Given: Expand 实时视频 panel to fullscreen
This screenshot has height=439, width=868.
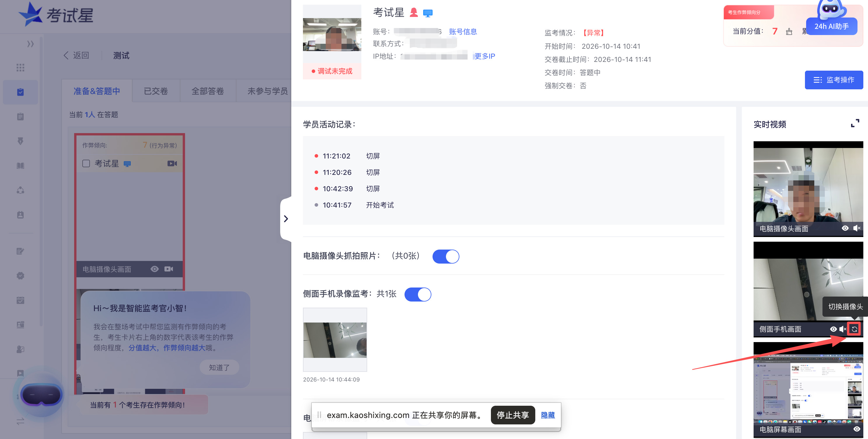Looking at the screenshot, I should pyautogui.click(x=855, y=123).
